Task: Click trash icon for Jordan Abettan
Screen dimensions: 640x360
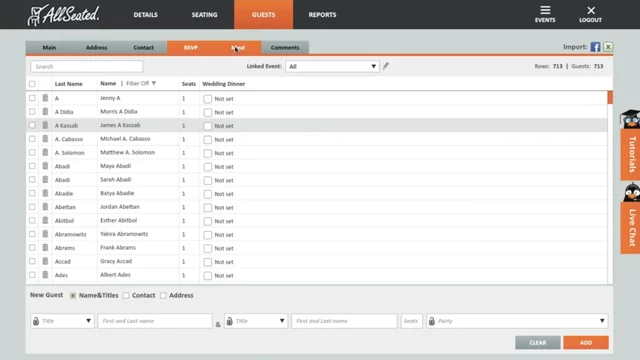Action: [x=45, y=207]
